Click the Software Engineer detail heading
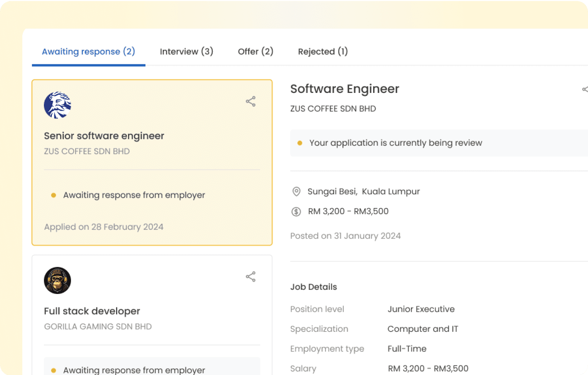Viewport: 588px width, 375px height. (x=345, y=89)
